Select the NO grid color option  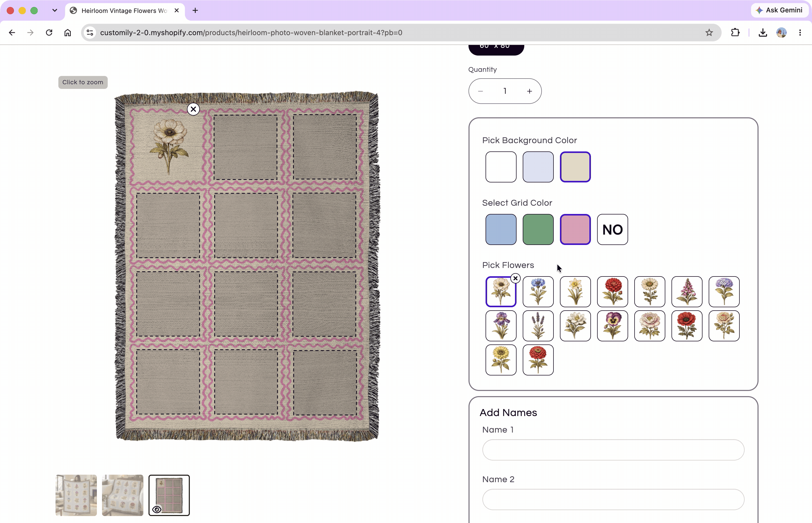(x=612, y=229)
